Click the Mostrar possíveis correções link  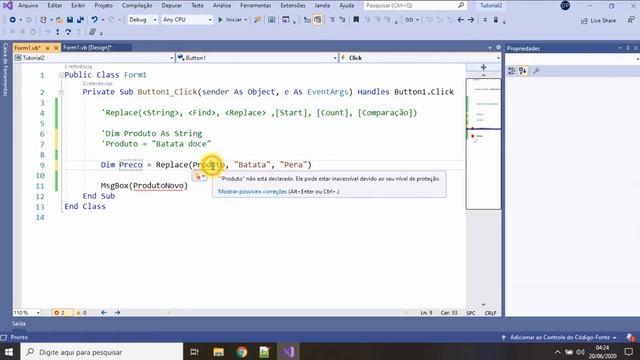[x=252, y=191]
